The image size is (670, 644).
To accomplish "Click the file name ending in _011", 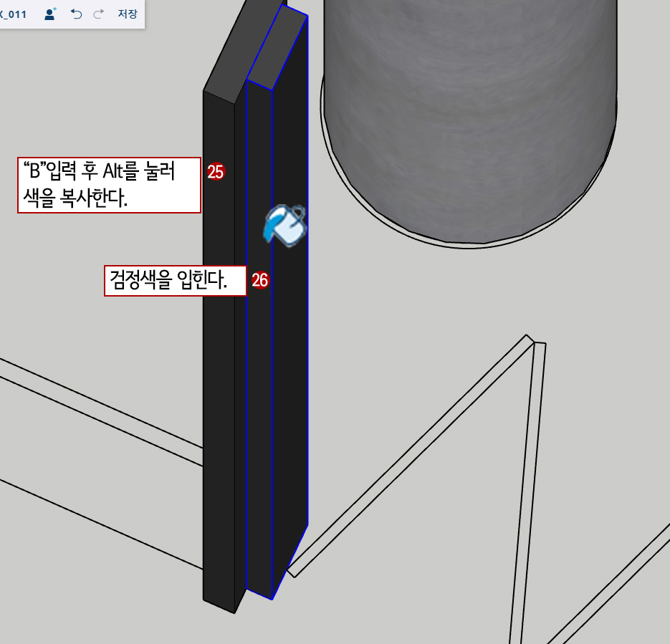I will [13, 14].
